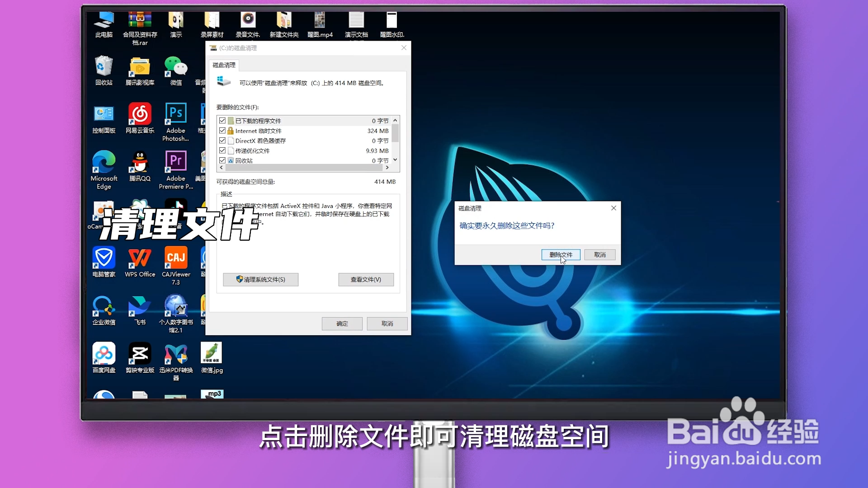This screenshot has height=488, width=868.
Task: Uncheck 传递优化文件 checkbox
Action: [x=222, y=150]
